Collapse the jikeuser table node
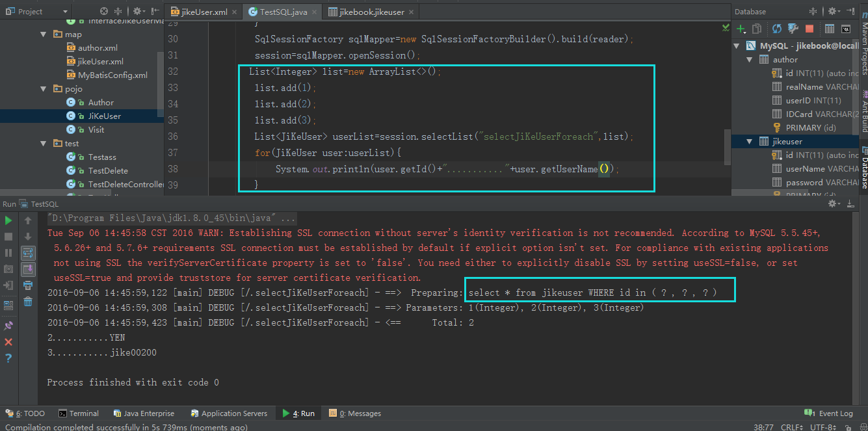This screenshot has width=868, height=431. coord(750,142)
